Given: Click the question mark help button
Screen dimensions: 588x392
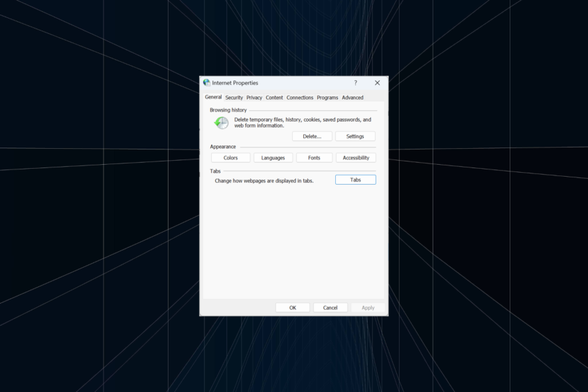Looking at the screenshot, I should (356, 82).
